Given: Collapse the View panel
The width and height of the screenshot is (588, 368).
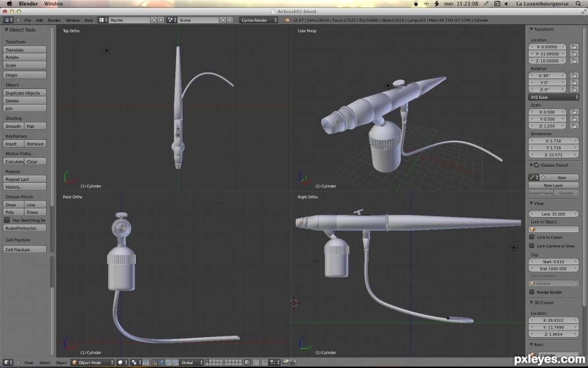Looking at the screenshot, I should point(531,203).
